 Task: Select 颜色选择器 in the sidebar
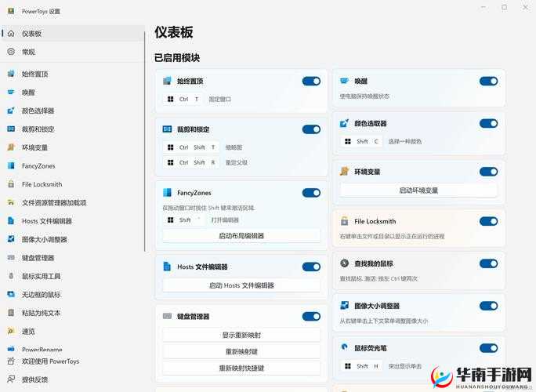[72, 111]
